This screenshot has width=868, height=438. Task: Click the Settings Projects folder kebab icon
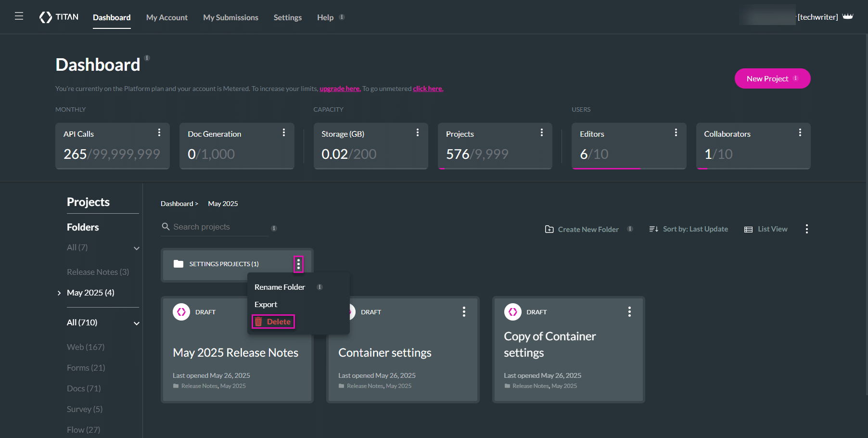pos(298,264)
